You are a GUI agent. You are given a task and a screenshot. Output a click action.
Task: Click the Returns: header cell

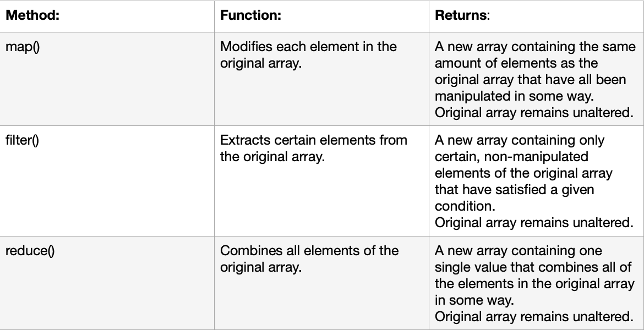click(537, 16)
